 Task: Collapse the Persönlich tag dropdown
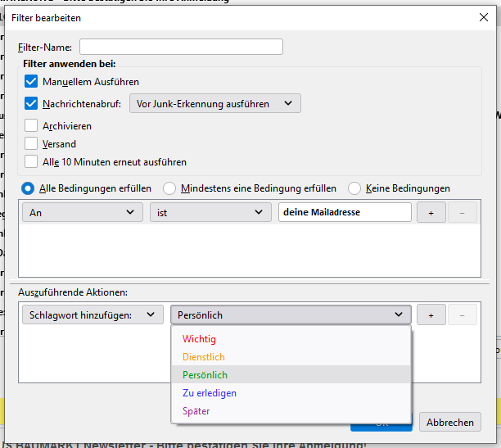(291, 315)
